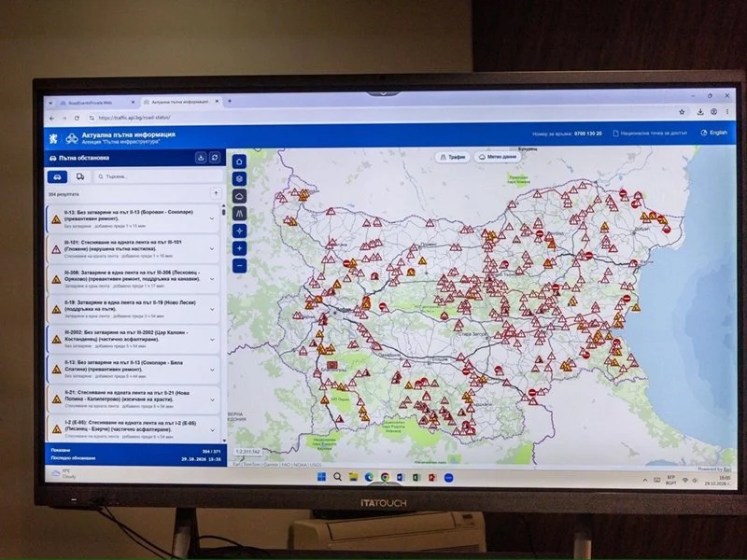This screenshot has width=747, height=560.
Task: Click the warning icon of the II-21 entry
Action: (x=57, y=399)
